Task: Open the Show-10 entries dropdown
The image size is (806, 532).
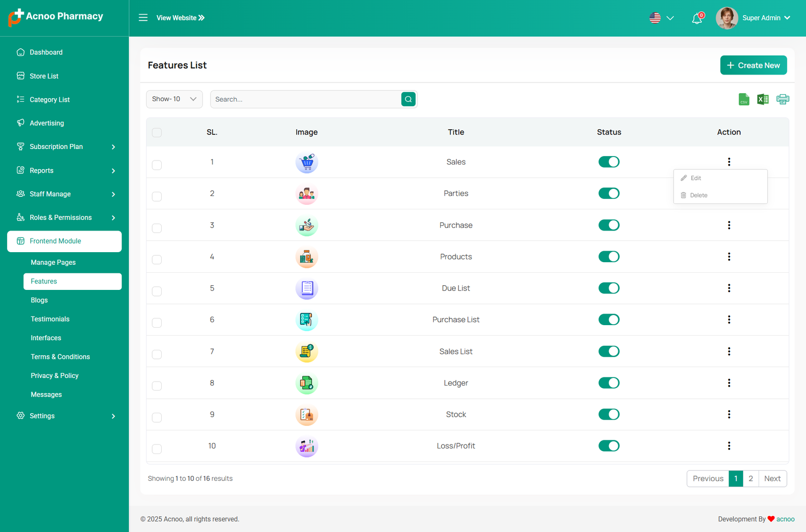Action: click(174, 99)
